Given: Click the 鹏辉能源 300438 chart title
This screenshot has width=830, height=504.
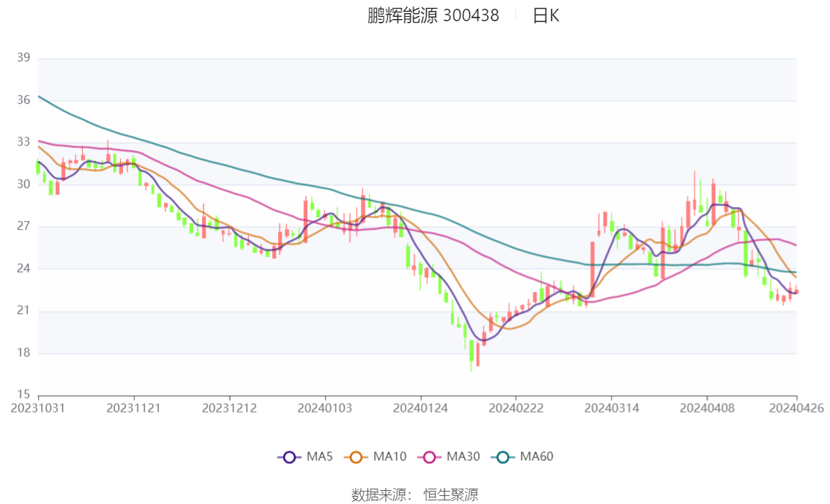Looking at the screenshot, I should [433, 15].
